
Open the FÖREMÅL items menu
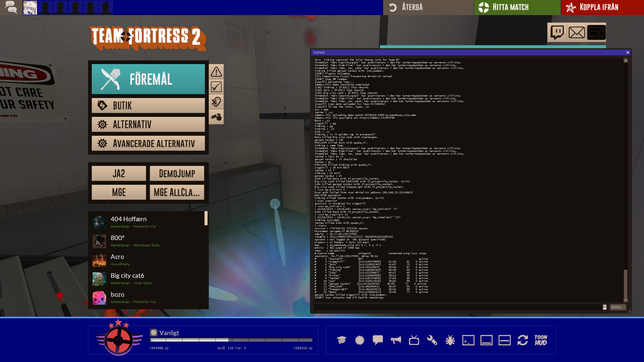(x=148, y=79)
